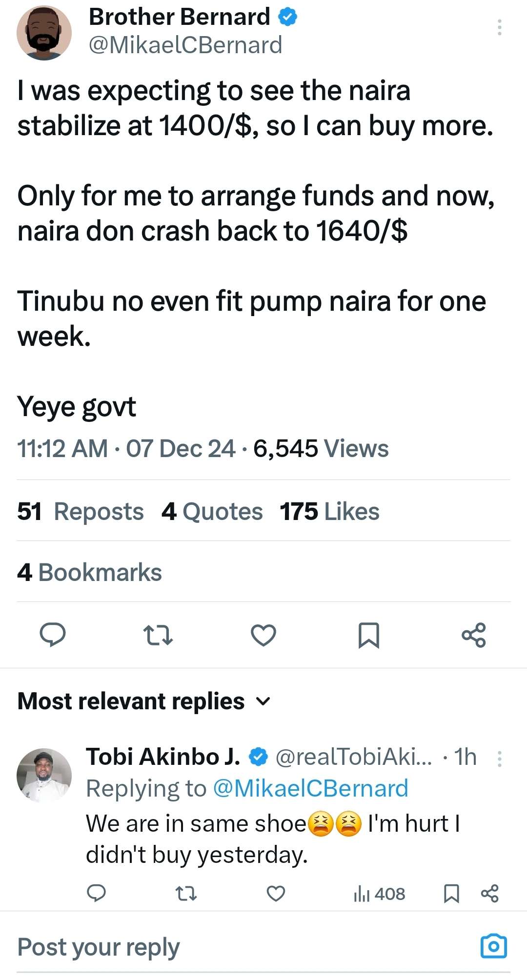Image resolution: width=527 pixels, height=980 pixels.
Task: View analytics for reply with 408 views
Action: coord(379,894)
